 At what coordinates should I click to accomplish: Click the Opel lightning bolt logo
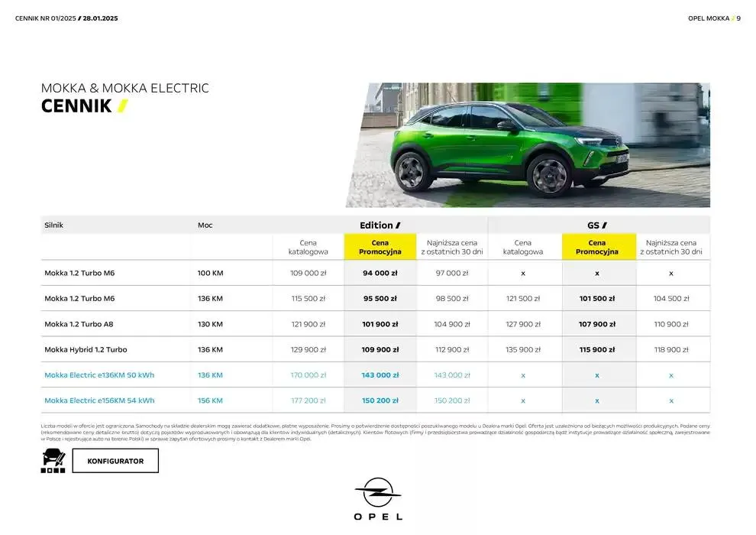pyautogui.click(x=377, y=493)
